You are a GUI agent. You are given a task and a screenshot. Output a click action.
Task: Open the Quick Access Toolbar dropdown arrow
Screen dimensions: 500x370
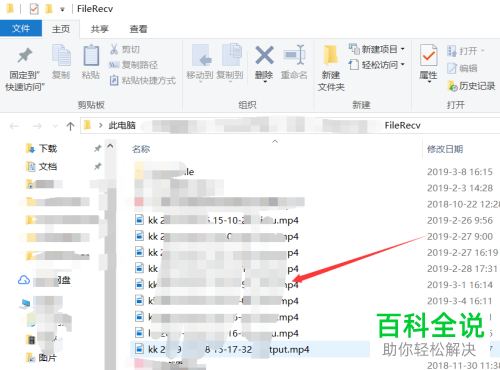62,10
